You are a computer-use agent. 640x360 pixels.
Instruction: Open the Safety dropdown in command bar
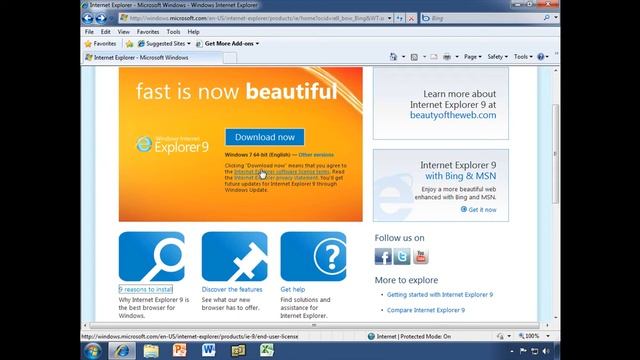[x=497, y=57]
